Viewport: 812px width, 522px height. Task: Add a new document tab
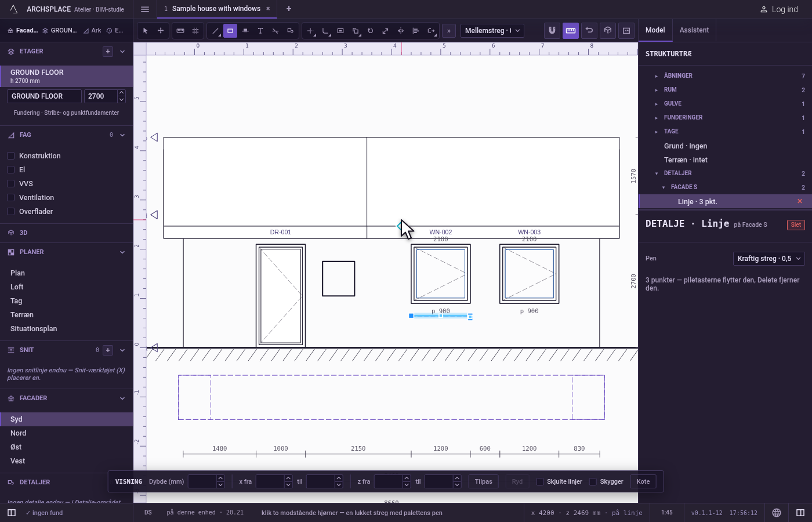click(289, 9)
